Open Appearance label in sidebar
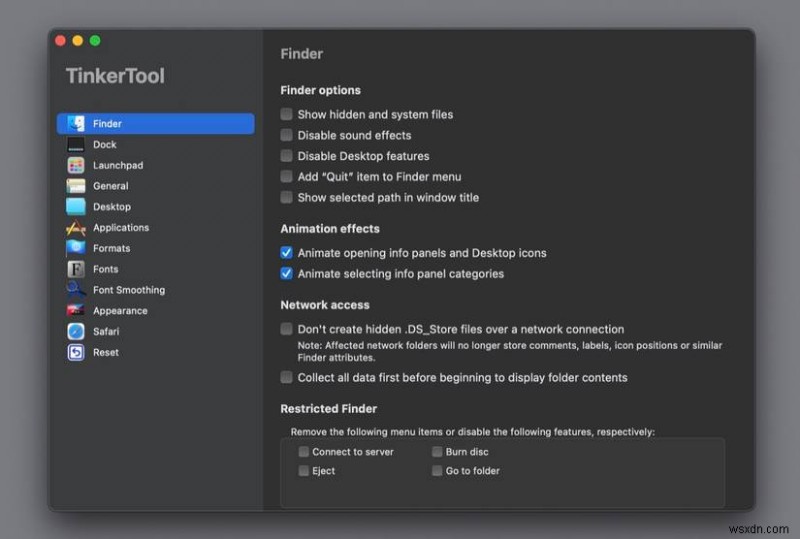 click(x=120, y=311)
